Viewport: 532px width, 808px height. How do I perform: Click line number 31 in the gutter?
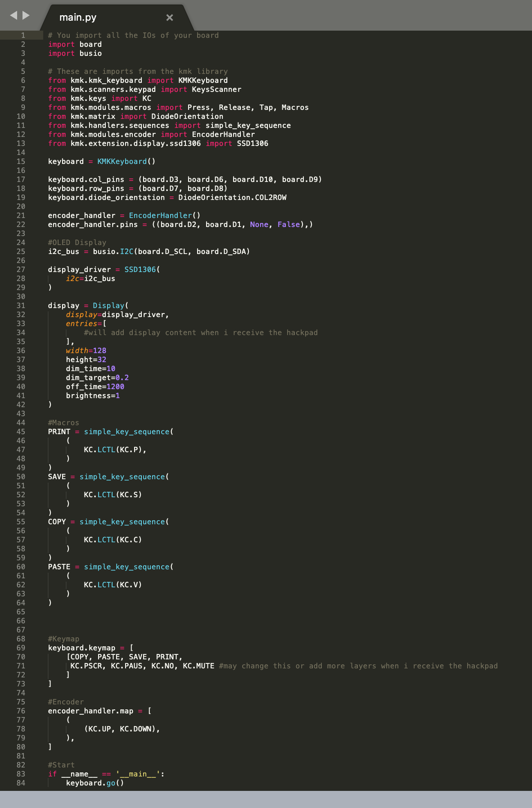pyautogui.click(x=21, y=305)
